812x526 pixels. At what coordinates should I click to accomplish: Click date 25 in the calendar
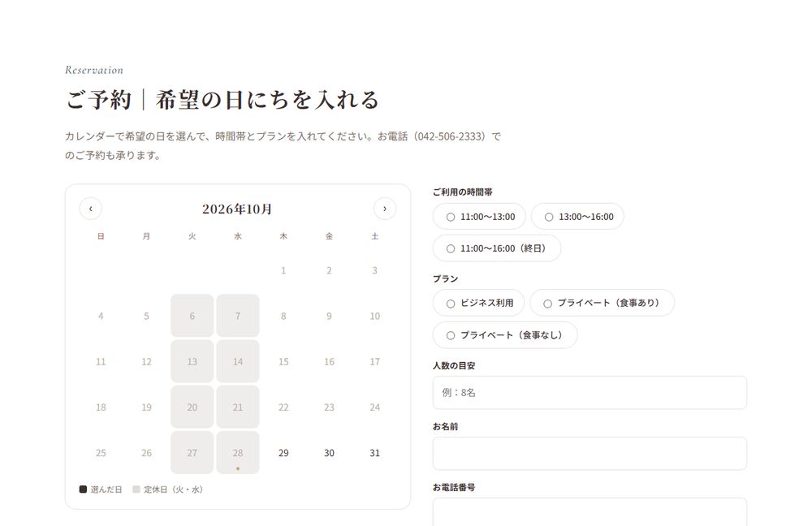pyautogui.click(x=101, y=452)
